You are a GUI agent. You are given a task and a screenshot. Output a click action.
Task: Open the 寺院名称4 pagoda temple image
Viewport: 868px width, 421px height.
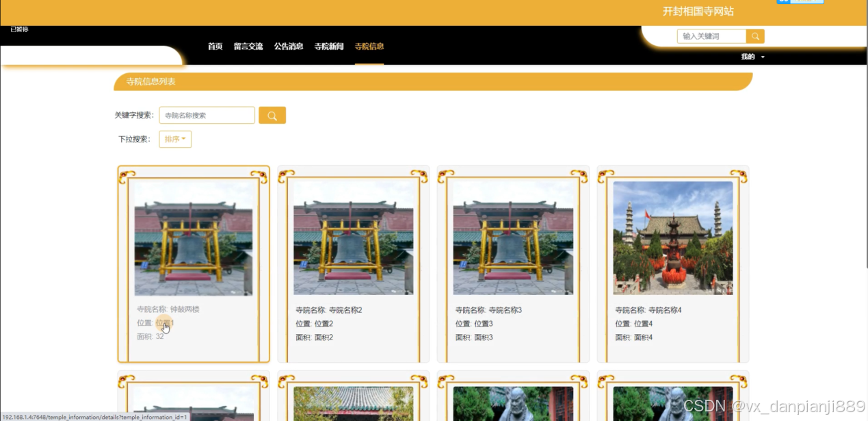(673, 238)
